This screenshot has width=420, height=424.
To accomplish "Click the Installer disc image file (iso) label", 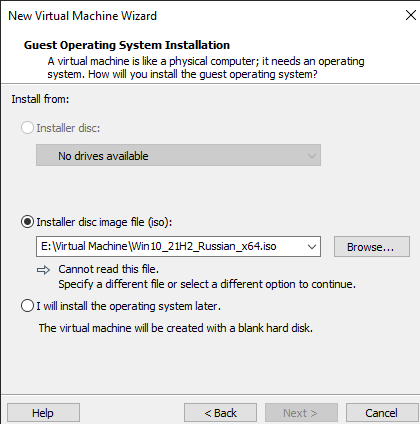I will click(x=104, y=222).
